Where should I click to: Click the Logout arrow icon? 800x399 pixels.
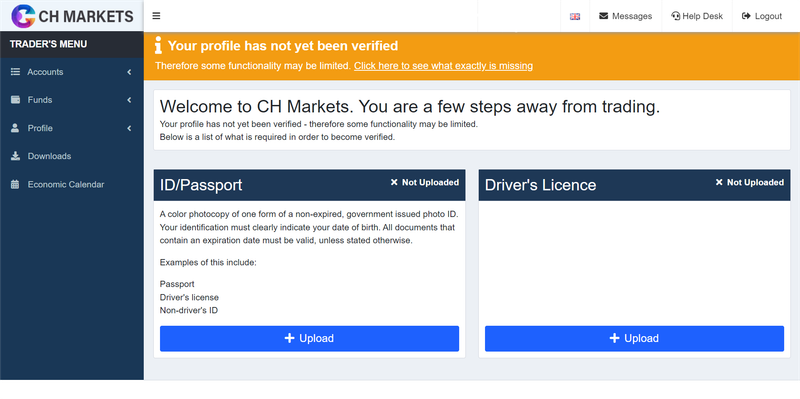click(746, 16)
